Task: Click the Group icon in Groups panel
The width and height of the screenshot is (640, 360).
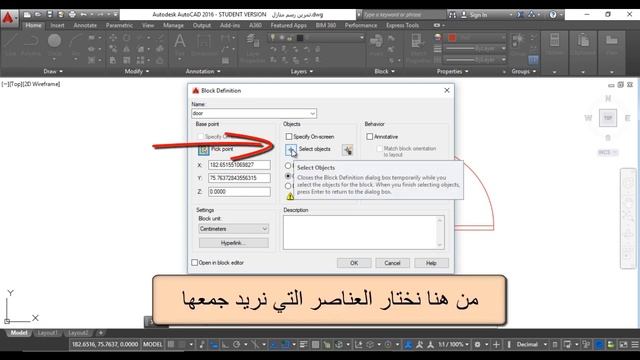Action: pyautogui.click(x=518, y=44)
